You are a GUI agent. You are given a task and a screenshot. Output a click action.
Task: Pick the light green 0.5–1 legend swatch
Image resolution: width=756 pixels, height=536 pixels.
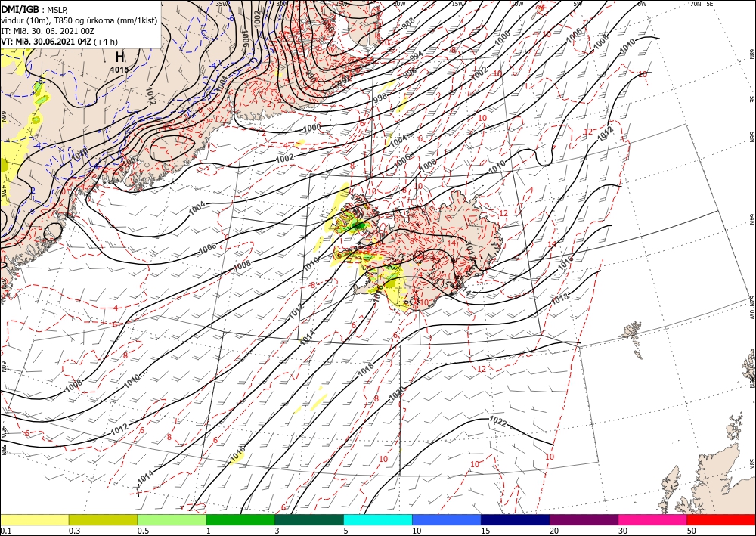pos(172,519)
